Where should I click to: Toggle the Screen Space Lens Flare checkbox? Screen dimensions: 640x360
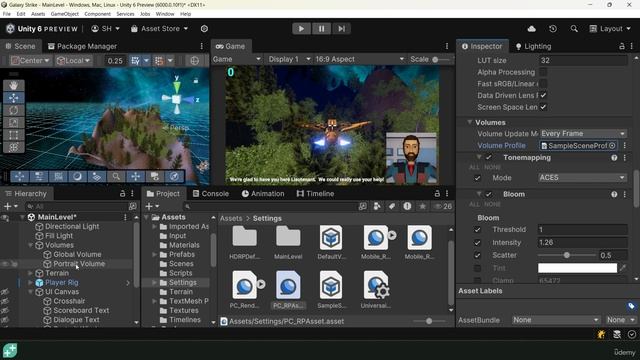tap(543, 107)
